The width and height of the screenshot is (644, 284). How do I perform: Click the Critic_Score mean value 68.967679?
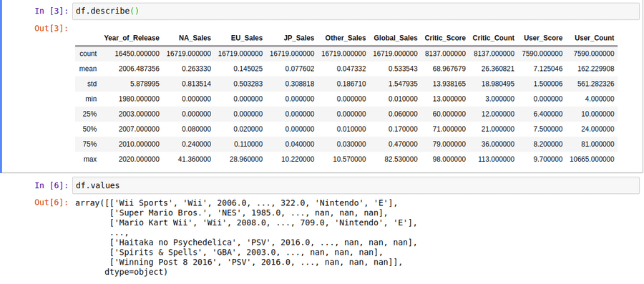(449, 69)
